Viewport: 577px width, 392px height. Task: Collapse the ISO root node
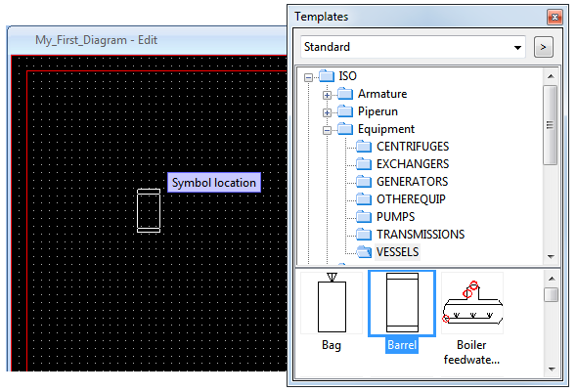[x=308, y=77]
